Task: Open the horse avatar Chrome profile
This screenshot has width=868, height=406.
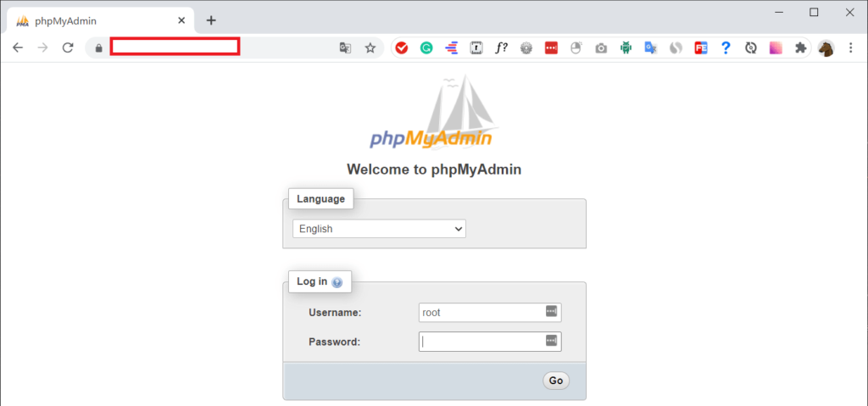Action: (x=826, y=48)
